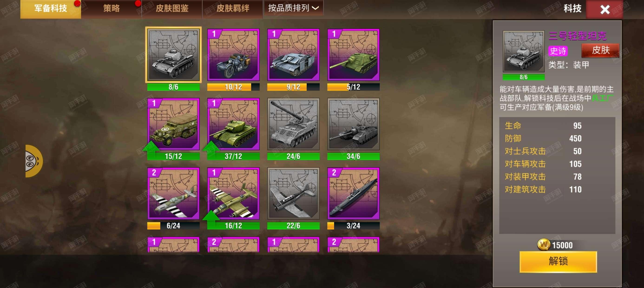Screen dimensions: 644x288
Task: Select the gray propeller fighter card
Action: [x=293, y=193]
